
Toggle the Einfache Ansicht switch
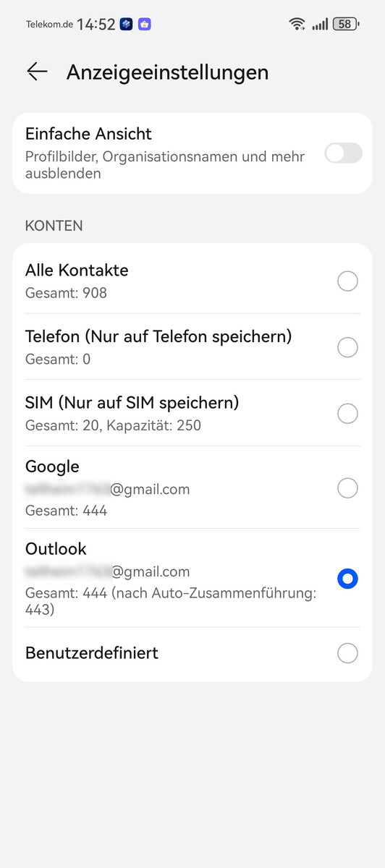[x=343, y=153]
